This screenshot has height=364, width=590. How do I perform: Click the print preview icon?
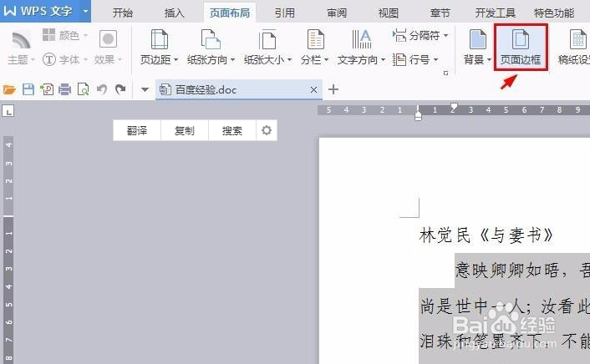(x=84, y=89)
